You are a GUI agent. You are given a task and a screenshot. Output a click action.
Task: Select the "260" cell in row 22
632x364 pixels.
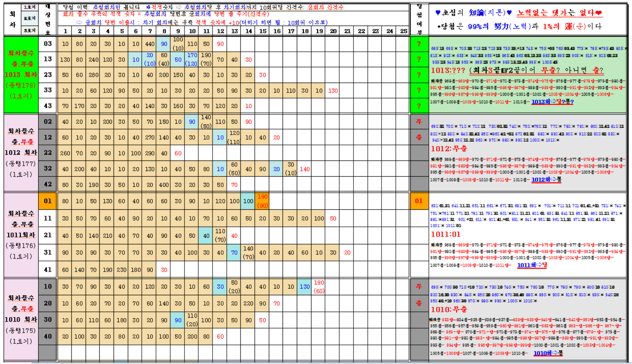pyautogui.click(x=65, y=153)
